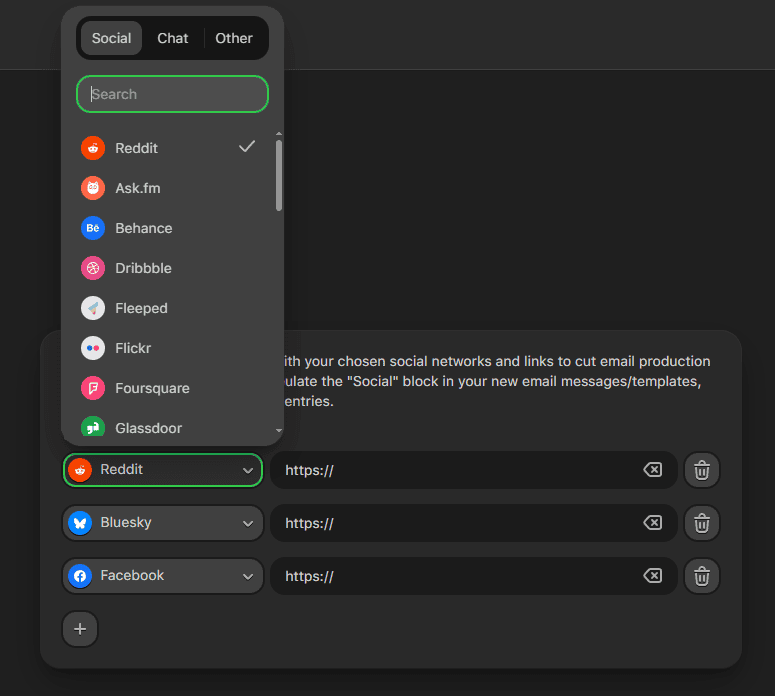The height and width of the screenshot is (696, 775).
Task: Click the scrollbar up arrow
Action: point(279,134)
